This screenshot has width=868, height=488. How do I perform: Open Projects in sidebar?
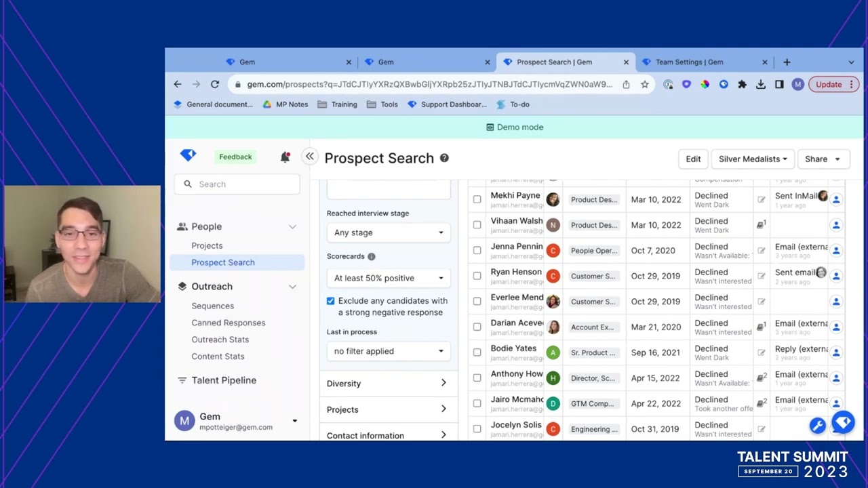(x=207, y=245)
